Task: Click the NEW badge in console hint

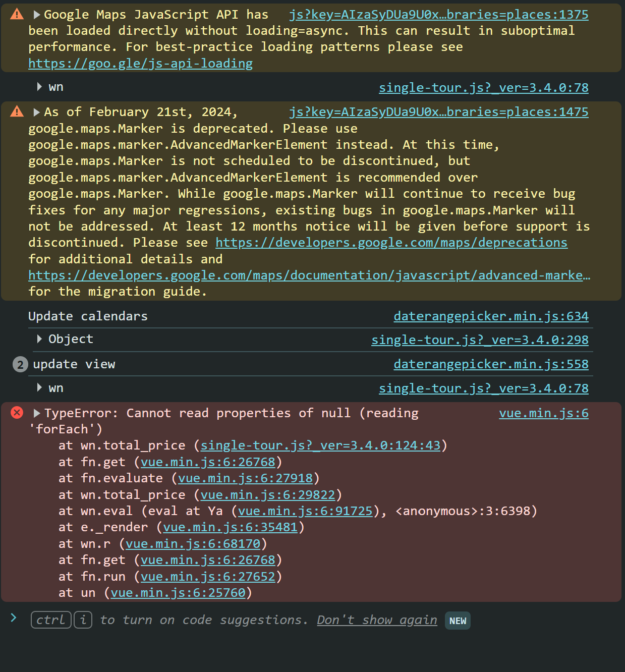Action: [x=457, y=621]
